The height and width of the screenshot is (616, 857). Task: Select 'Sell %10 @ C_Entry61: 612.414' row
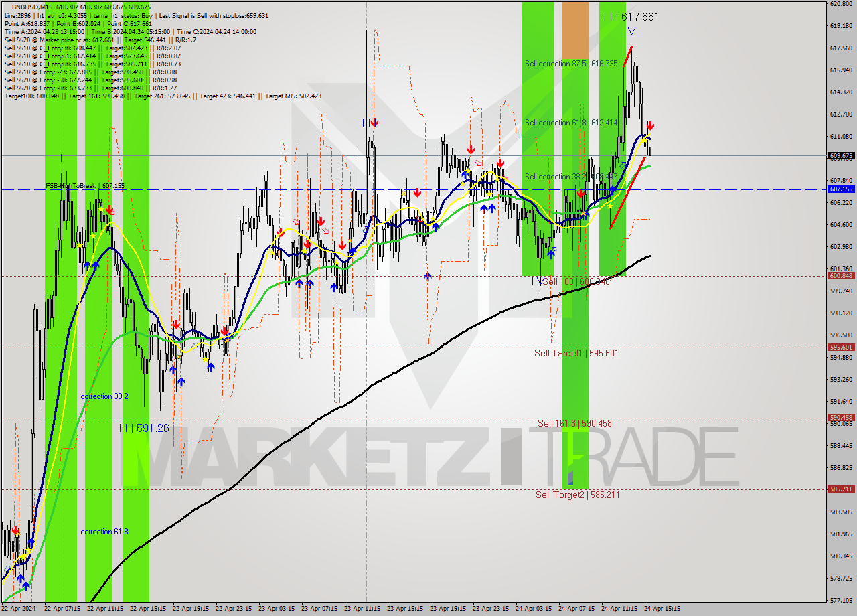(x=92, y=56)
